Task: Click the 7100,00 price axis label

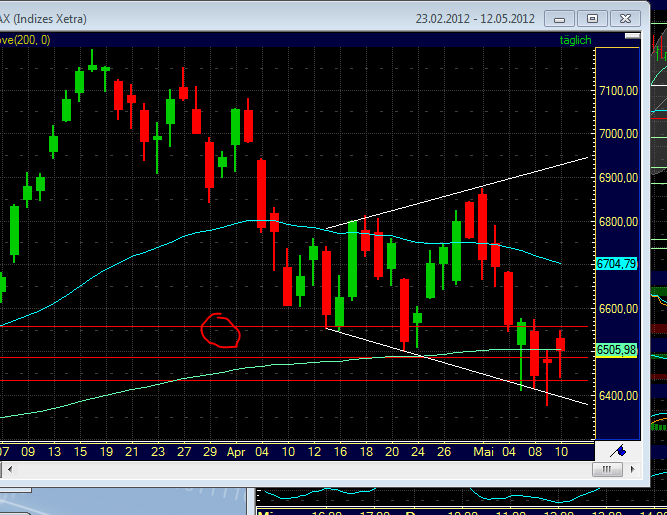Action: tap(618, 91)
